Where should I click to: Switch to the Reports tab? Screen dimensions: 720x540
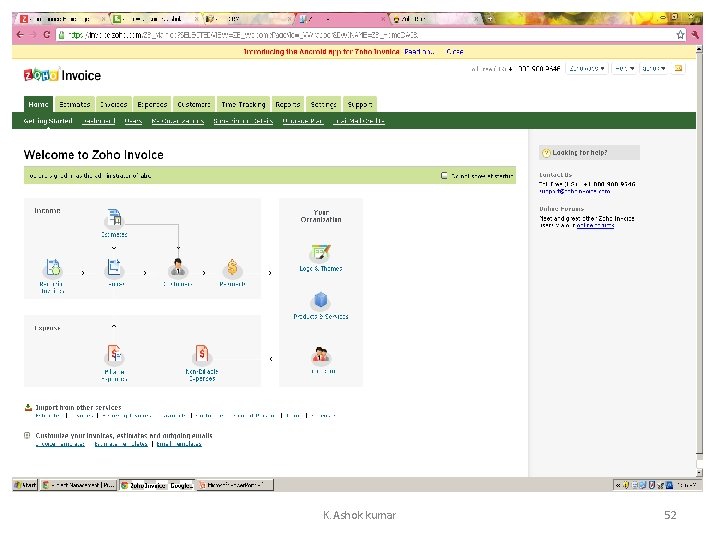[287, 104]
